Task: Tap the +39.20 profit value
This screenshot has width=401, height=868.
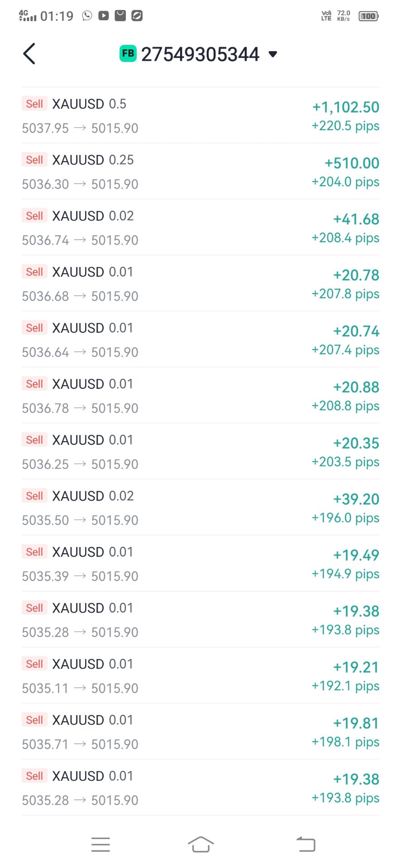Action: coord(356,499)
